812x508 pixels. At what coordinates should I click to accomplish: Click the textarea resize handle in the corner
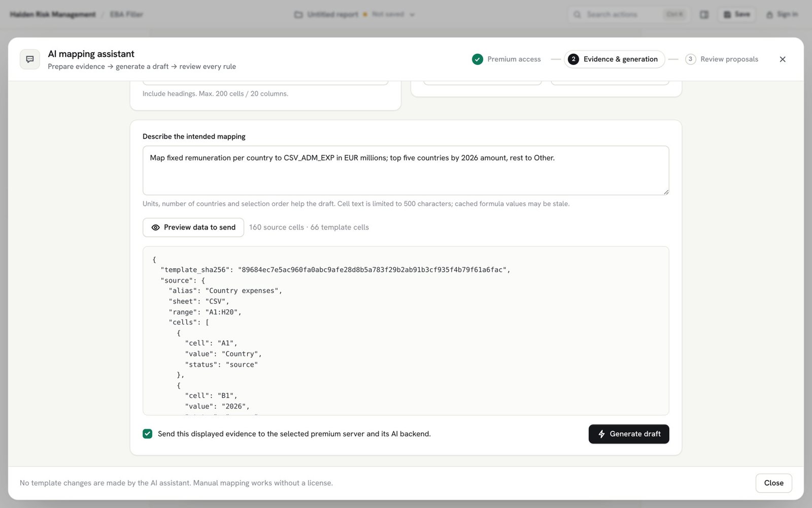point(666,192)
